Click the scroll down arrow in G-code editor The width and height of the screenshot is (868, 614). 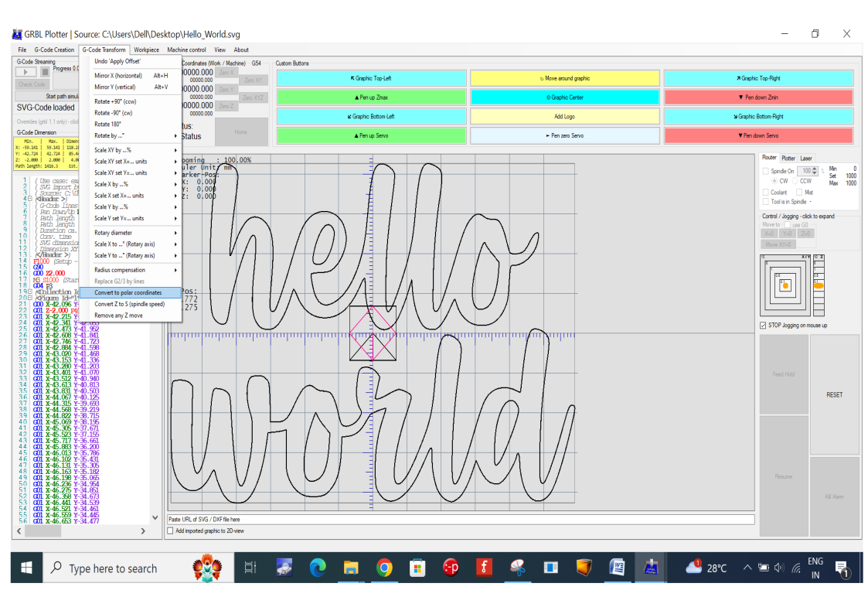155,517
